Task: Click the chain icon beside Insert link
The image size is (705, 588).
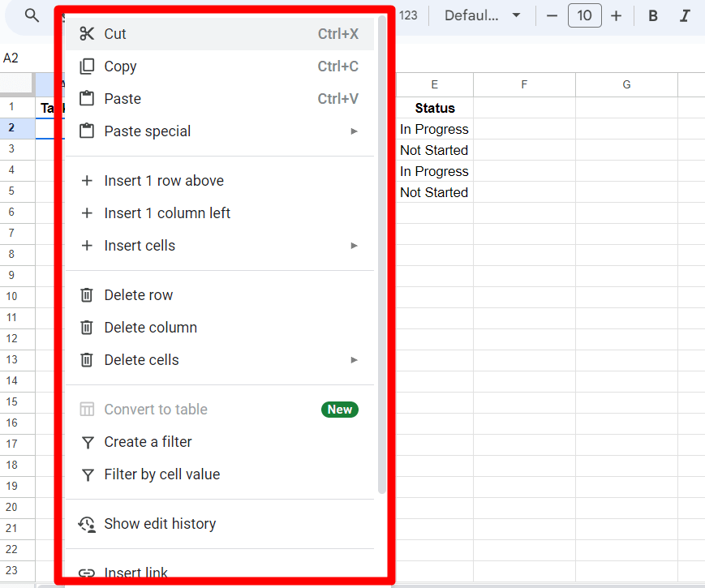Action: 87,573
